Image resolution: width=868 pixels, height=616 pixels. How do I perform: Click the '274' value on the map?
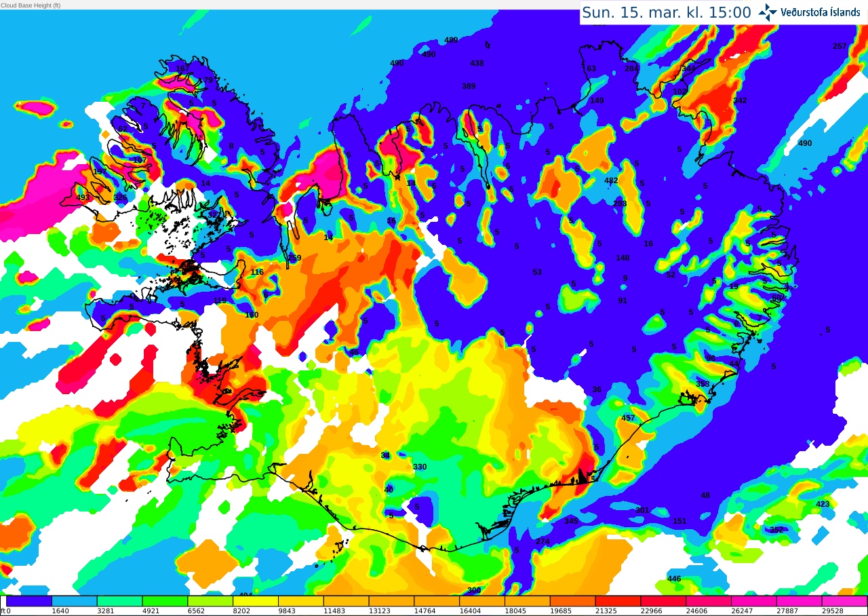click(x=542, y=541)
